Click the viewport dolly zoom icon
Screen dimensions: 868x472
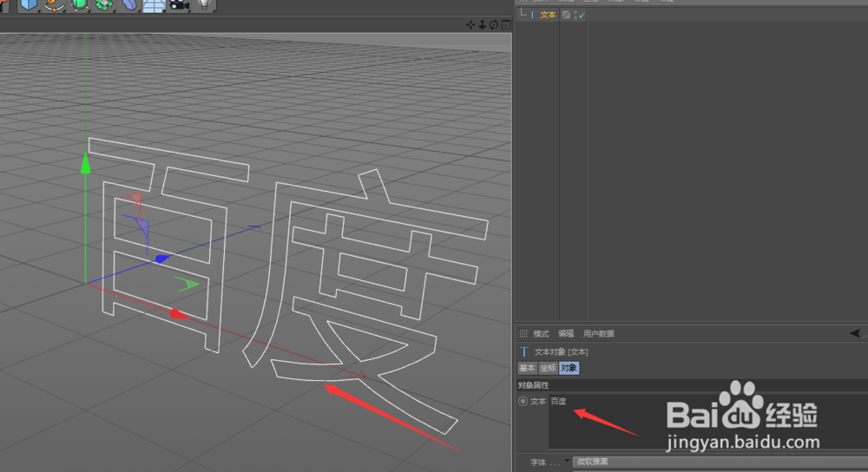(x=482, y=24)
